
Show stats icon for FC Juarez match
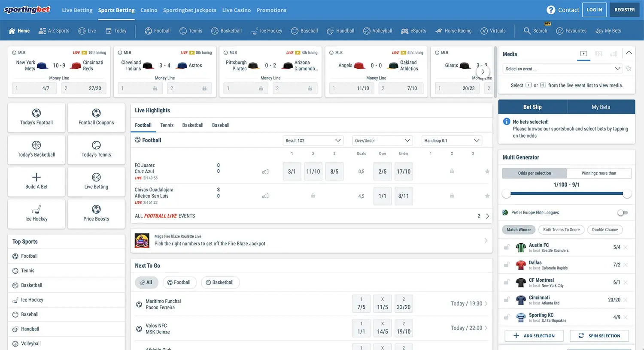pyautogui.click(x=265, y=172)
